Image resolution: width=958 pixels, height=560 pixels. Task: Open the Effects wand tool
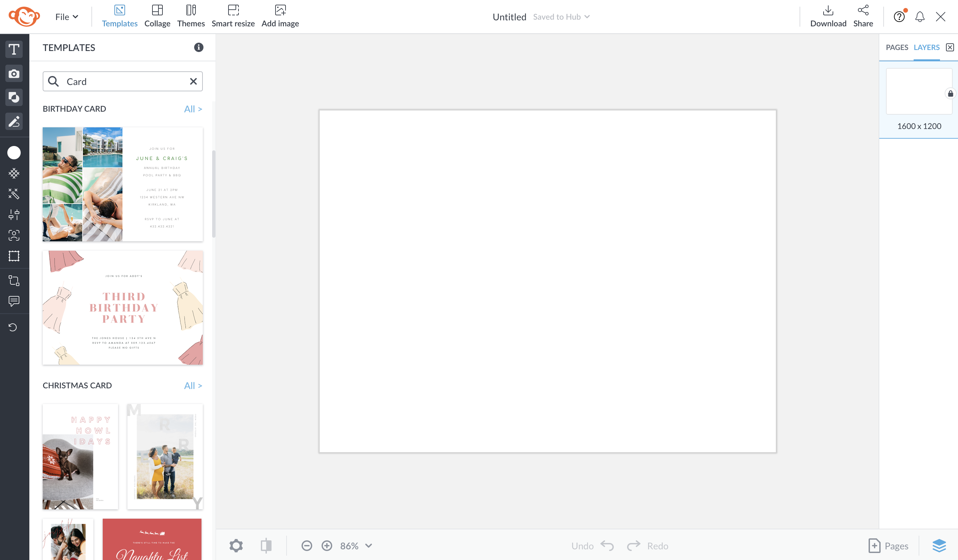pyautogui.click(x=14, y=194)
